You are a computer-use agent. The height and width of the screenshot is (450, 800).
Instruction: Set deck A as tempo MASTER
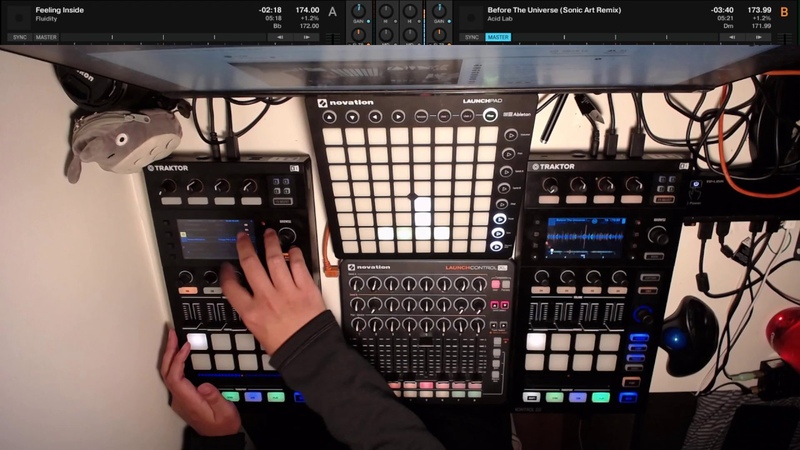46,37
